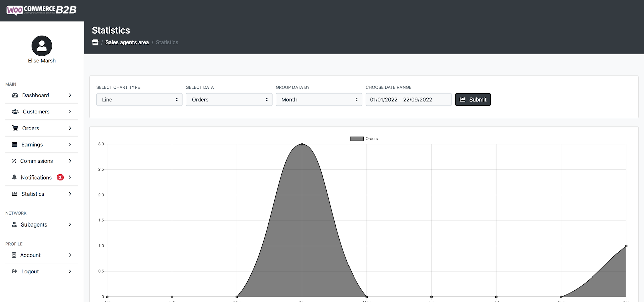644x302 pixels.
Task: Click the store icon in breadcrumb
Action: [x=95, y=42]
